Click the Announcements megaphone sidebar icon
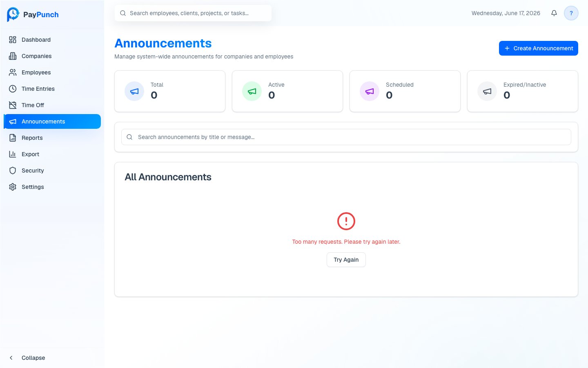 point(13,121)
